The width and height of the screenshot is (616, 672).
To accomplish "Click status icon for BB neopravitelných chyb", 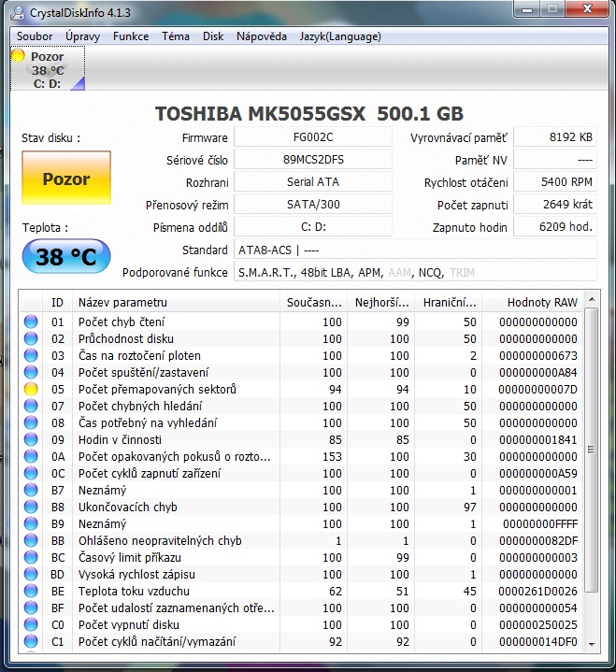I will coord(31,540).
